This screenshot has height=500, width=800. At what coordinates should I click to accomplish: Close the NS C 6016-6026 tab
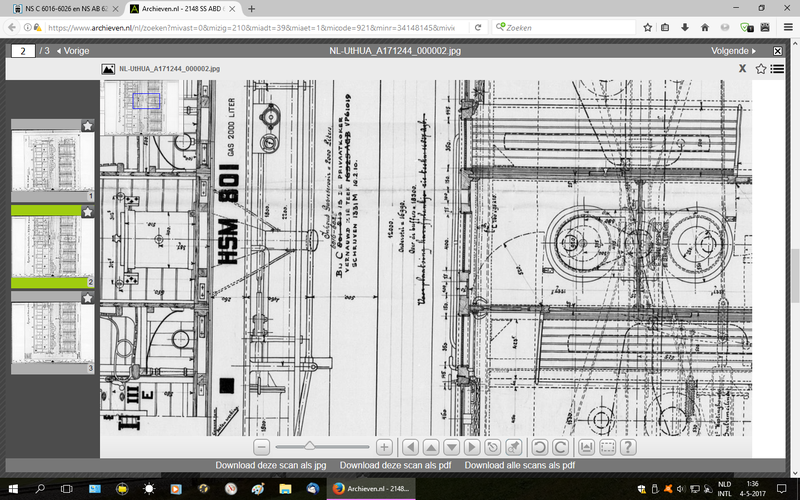pos(115,9)
